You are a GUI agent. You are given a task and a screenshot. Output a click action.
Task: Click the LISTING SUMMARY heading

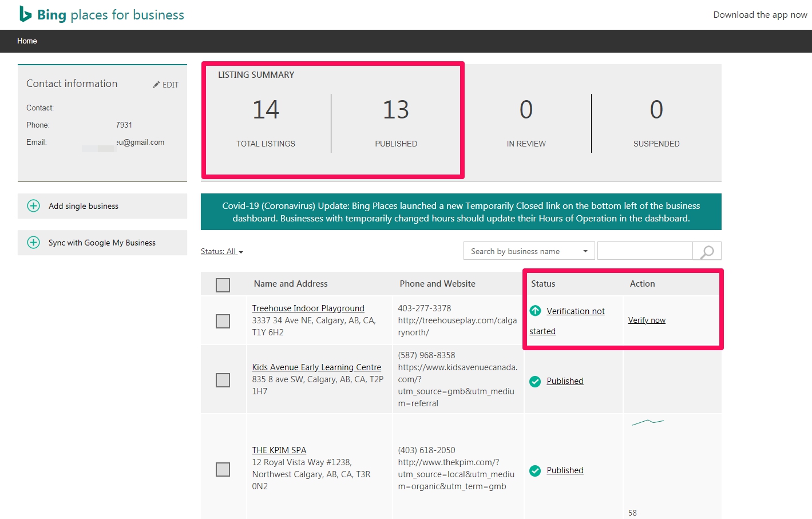tap(256, 75)
